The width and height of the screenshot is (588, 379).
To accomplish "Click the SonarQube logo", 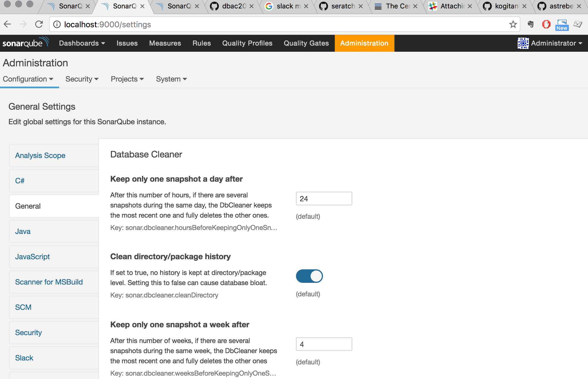I will pyautogui.click(x=25, y=43).
